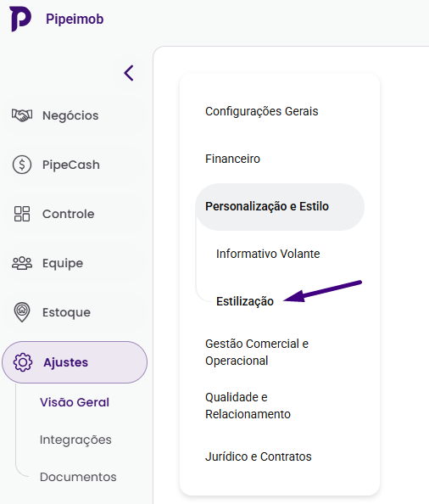Viewport: 429px width, 504px height.
Task: Click the Controle grid icon
Action: click(x=22, y=214)
